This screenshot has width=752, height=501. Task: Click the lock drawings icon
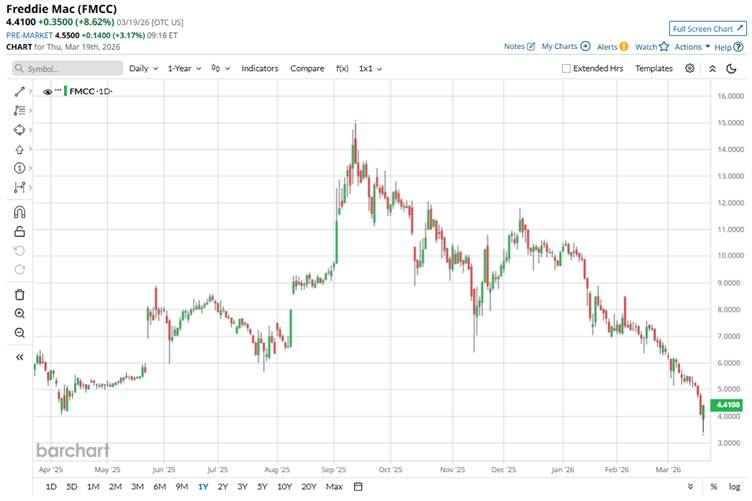point(20,231)
